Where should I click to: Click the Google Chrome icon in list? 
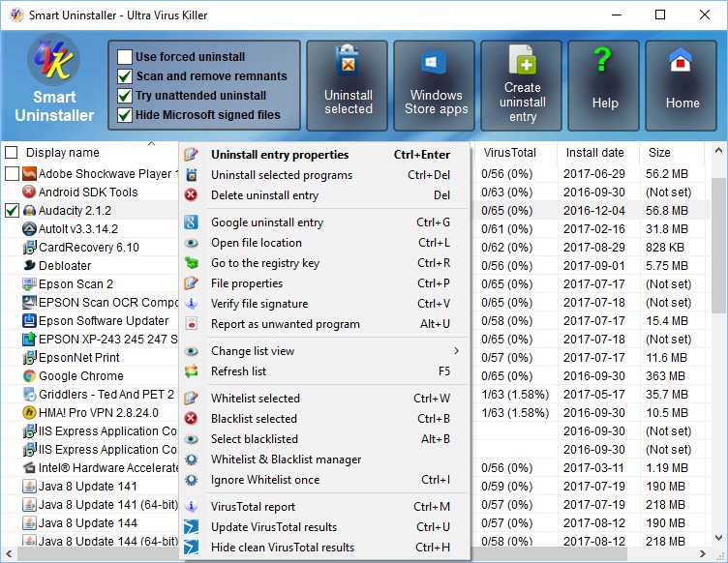tap(30, 376)
